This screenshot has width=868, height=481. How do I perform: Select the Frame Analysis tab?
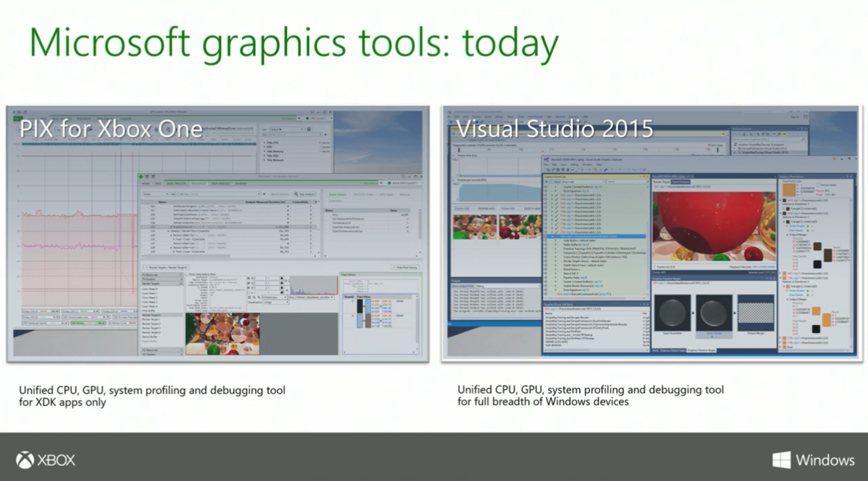[680, 182]
